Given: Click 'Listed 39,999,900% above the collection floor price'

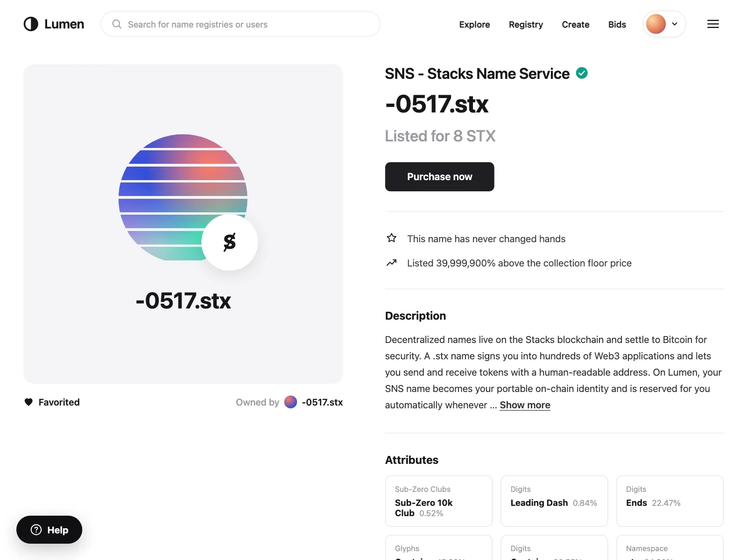Looking at the screenshot, I should pyautogui.click(x=519, y=263).
